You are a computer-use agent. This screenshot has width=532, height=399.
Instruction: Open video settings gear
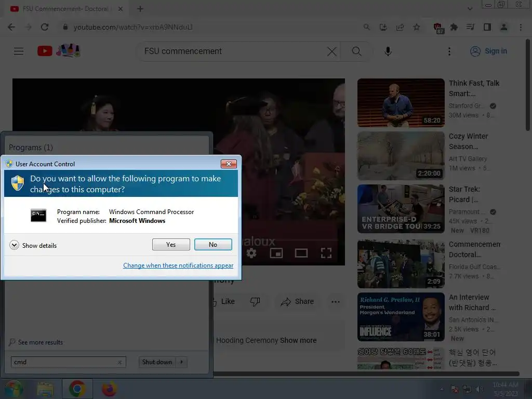251,253
